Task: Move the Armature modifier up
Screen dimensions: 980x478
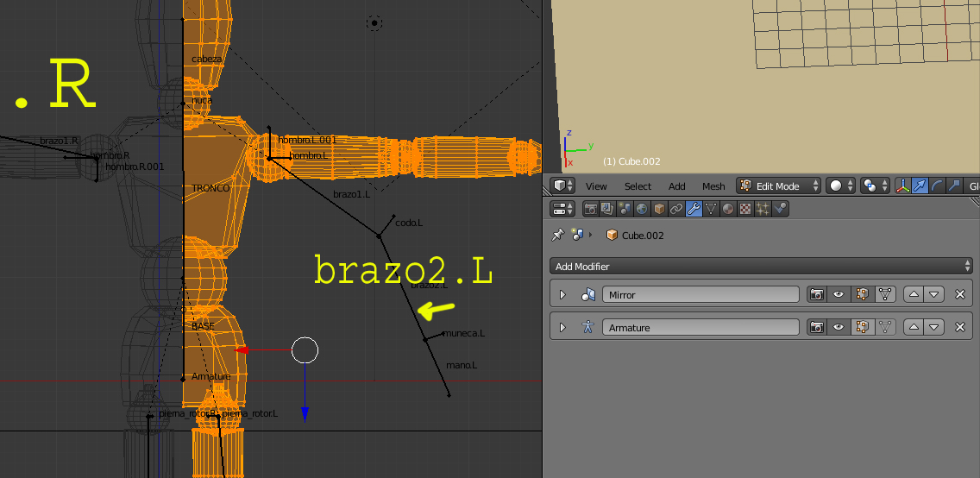Action: click(914, 327)
